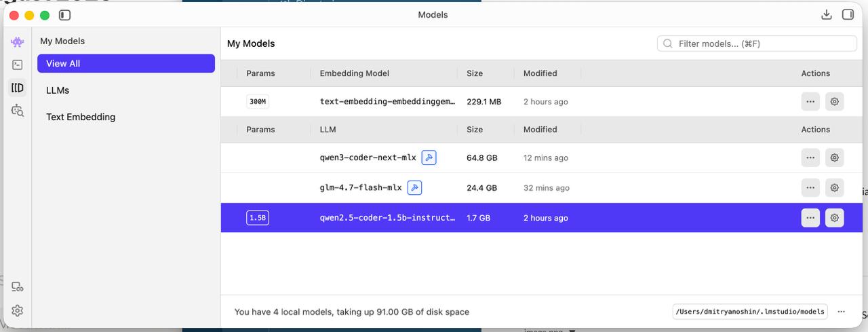Click the 32 mins ago modified value

[547, 187]
